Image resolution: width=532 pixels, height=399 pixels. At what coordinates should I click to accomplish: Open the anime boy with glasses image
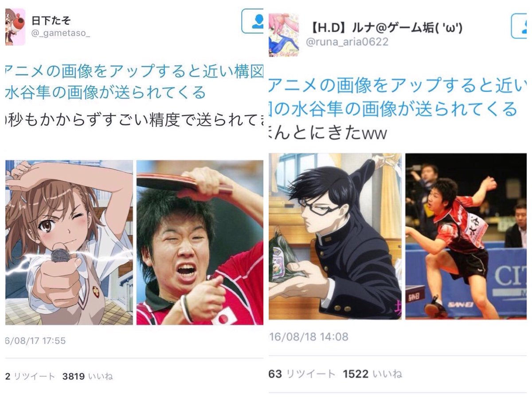[335, 236]
